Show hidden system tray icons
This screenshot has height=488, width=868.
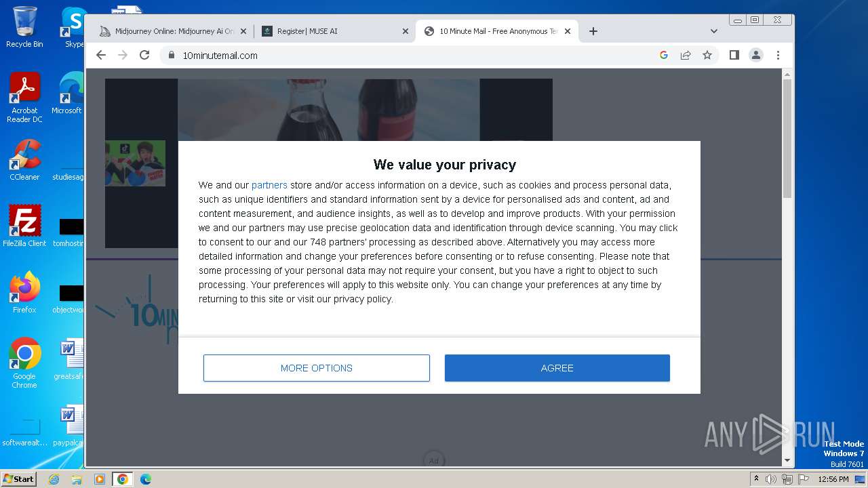(756, 479)
